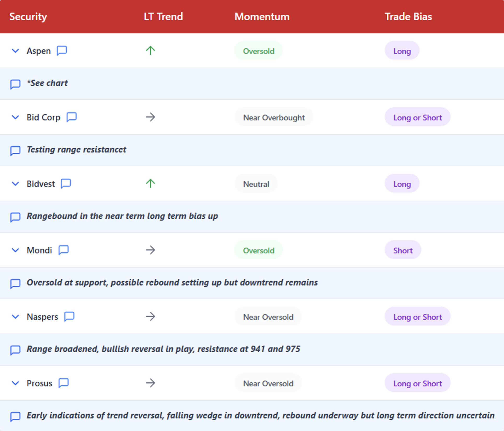Click Aspen's green up trend arrow
504x431 pixels.
pyautogui.click(x=151, y=50)
